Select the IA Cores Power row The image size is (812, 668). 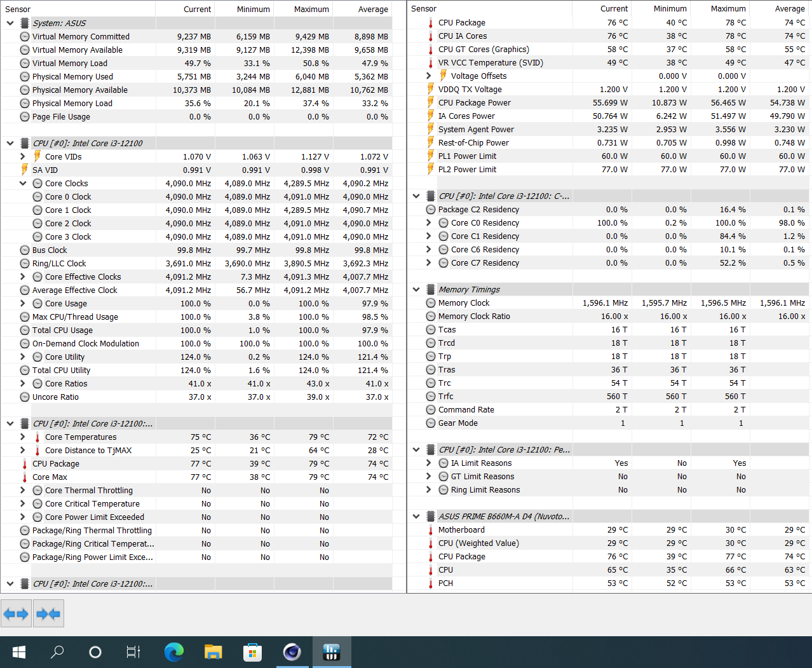(609, 116)
